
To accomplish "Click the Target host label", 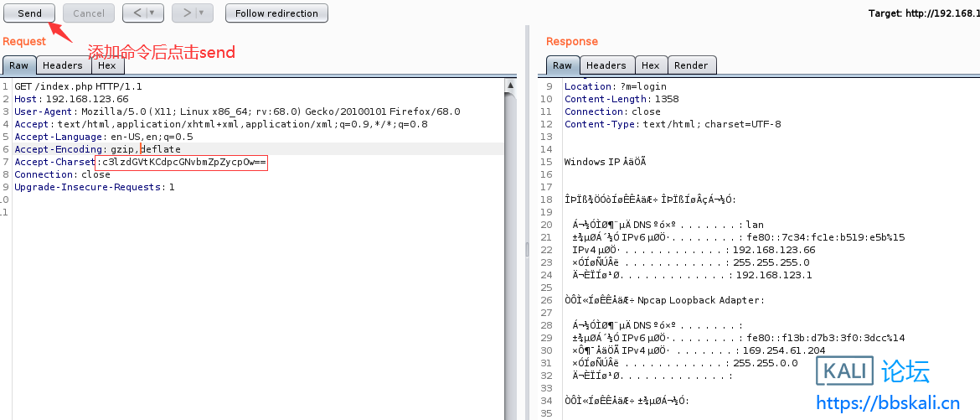I will [x=923, y=13].
